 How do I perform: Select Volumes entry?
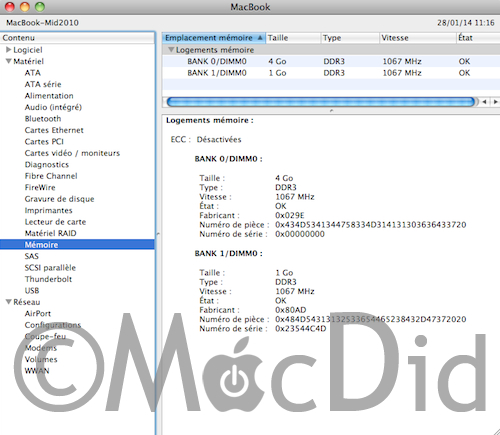41,359
